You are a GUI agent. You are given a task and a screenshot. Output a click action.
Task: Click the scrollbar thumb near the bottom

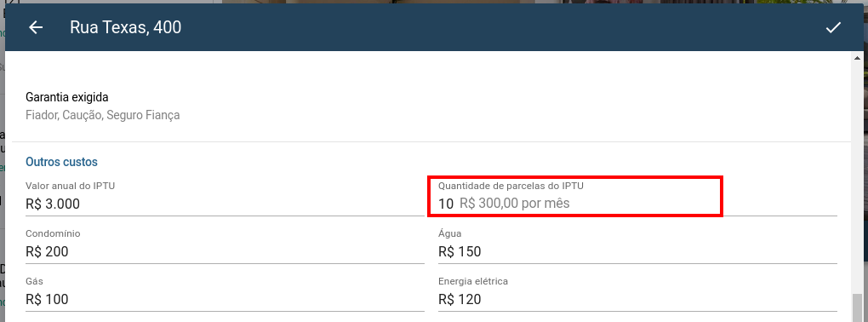(857, 308)
